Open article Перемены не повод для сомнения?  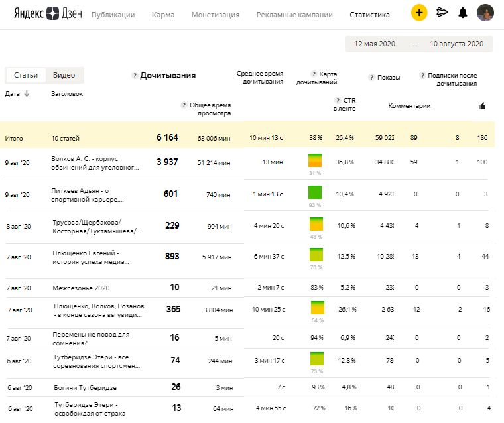click(91, 339)
